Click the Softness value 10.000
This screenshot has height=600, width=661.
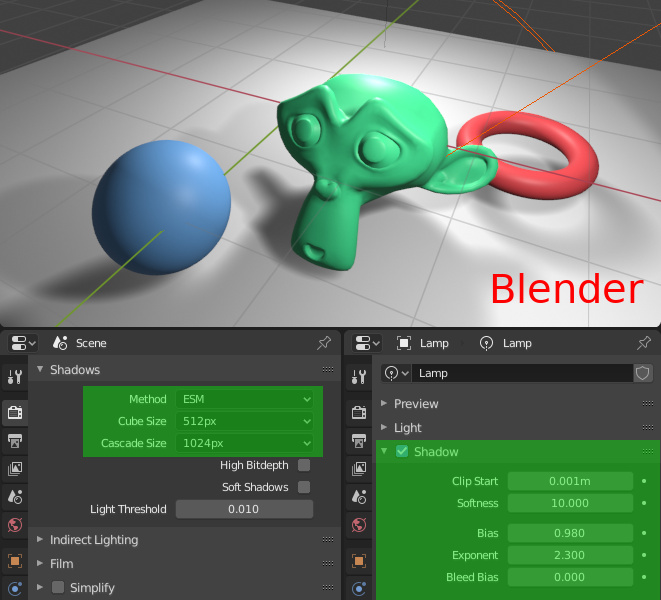pos(570,503)
